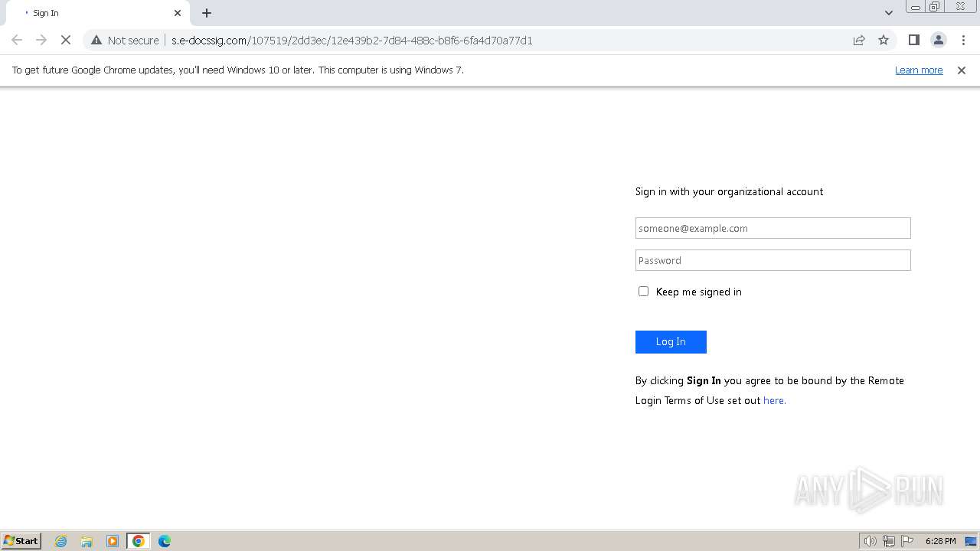Open the network tray icon

point(889,541)
